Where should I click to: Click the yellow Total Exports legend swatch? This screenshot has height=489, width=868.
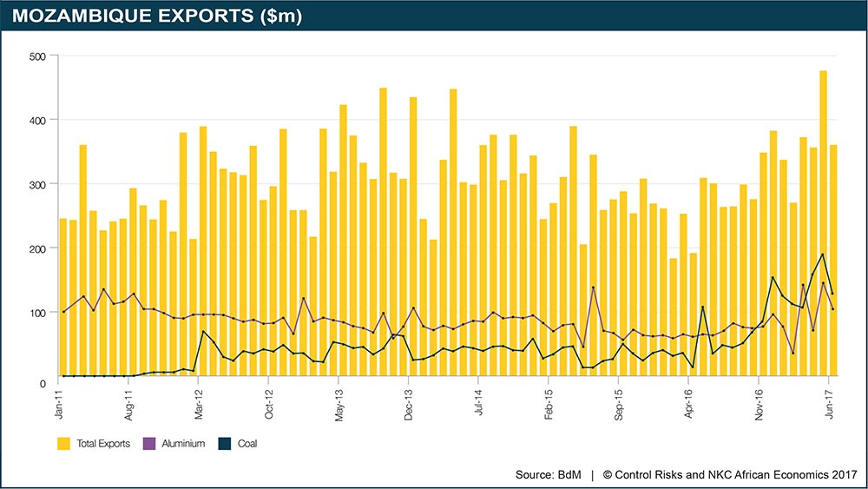pos(64,443)
